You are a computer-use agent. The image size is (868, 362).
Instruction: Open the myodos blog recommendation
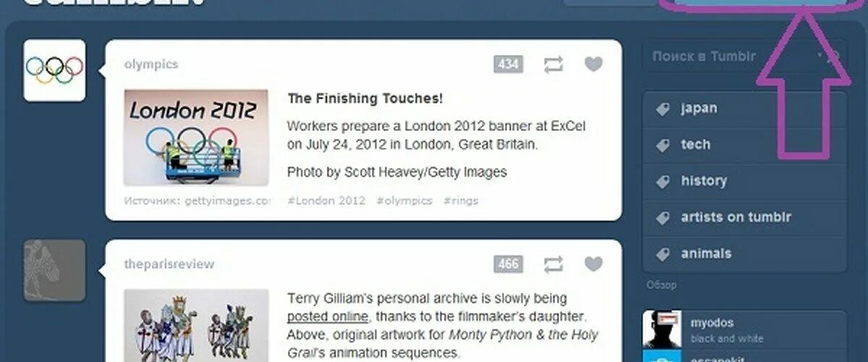pos(744,329)
